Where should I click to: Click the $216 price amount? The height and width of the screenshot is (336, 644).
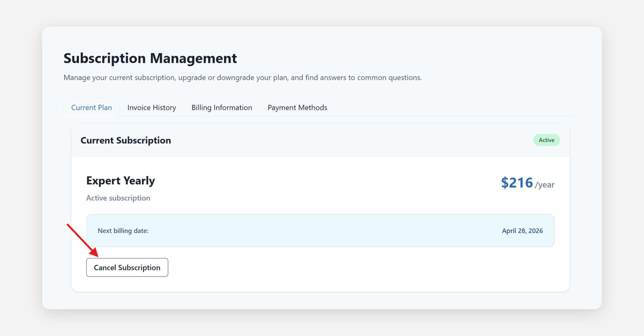517,183
